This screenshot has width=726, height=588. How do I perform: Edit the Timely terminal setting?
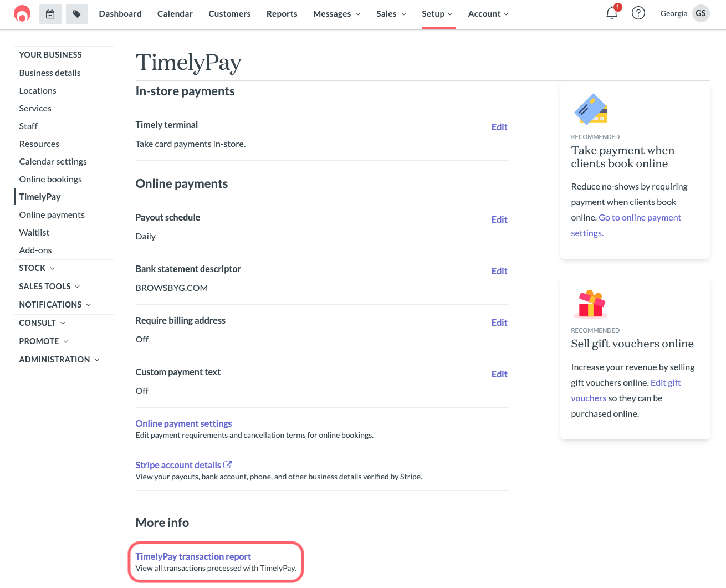tap(499, 127)
